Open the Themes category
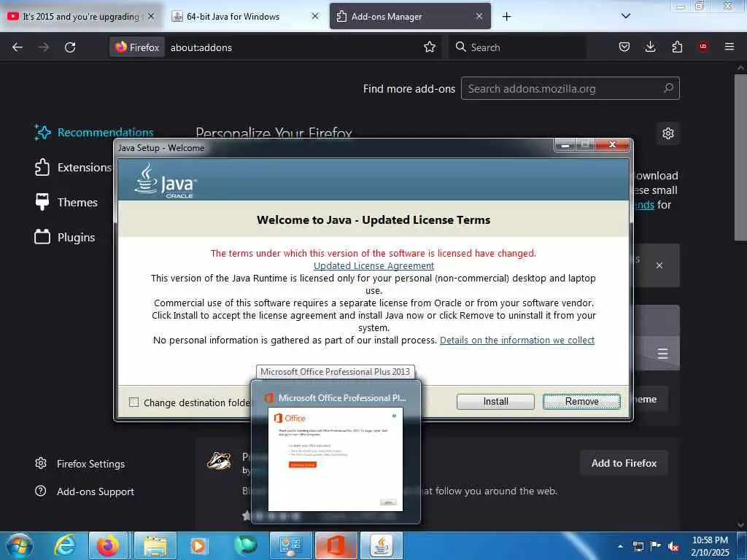Screen dimensions: 747x560 66,203
